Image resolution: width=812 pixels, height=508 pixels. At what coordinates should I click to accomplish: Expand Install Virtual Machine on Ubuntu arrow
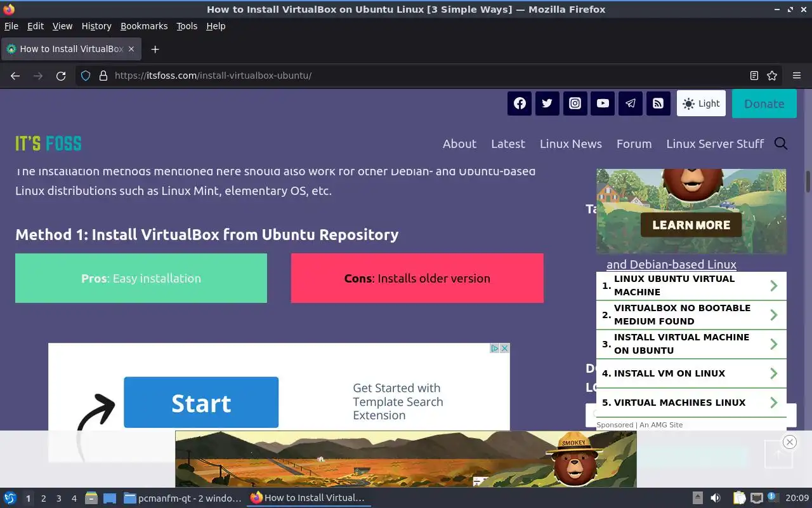[x=774, y=344]
